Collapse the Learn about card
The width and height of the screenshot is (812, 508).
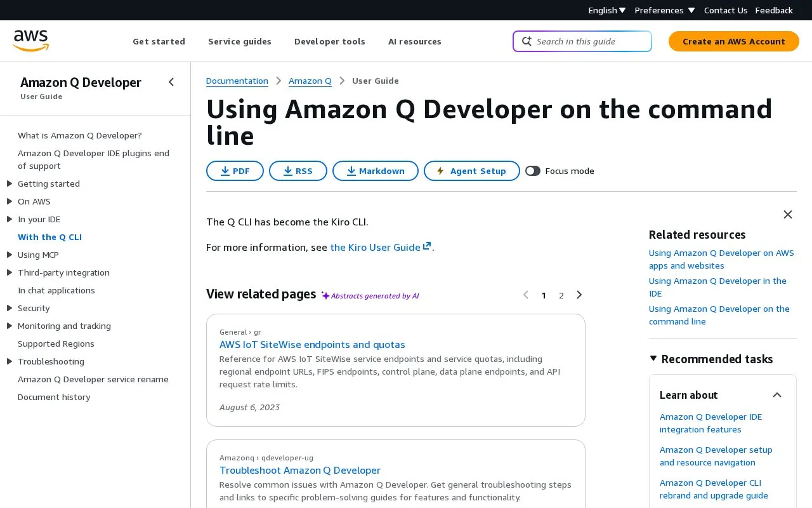(777, 395)
